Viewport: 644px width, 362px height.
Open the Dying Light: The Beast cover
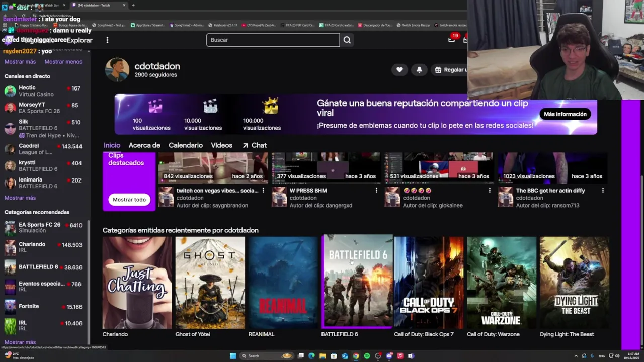pyautogui.click(x=575, y=283)
